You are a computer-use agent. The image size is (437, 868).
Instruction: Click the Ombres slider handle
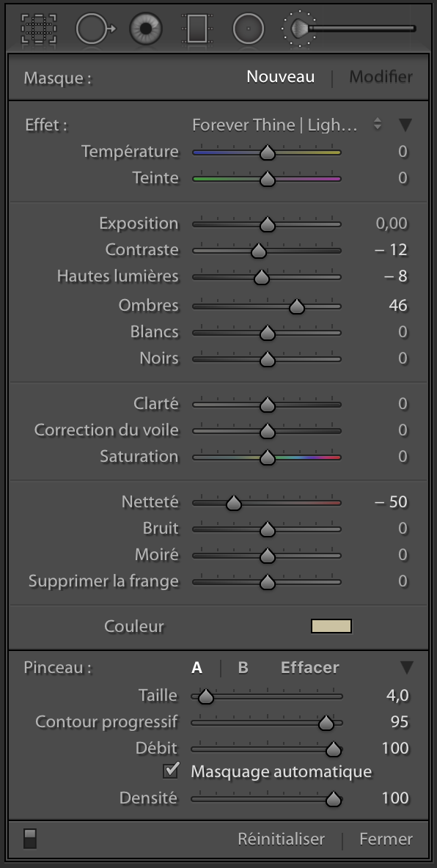click(297, 306)
